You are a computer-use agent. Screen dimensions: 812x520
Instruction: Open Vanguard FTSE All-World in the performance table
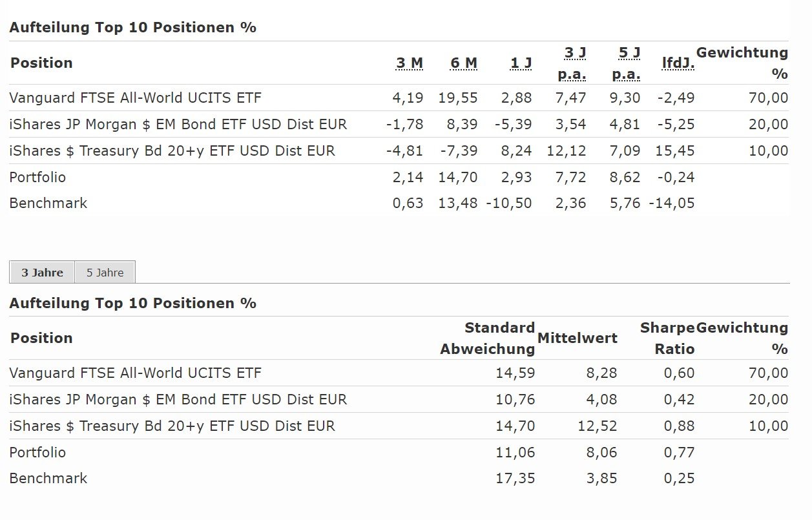click(135, 98)
